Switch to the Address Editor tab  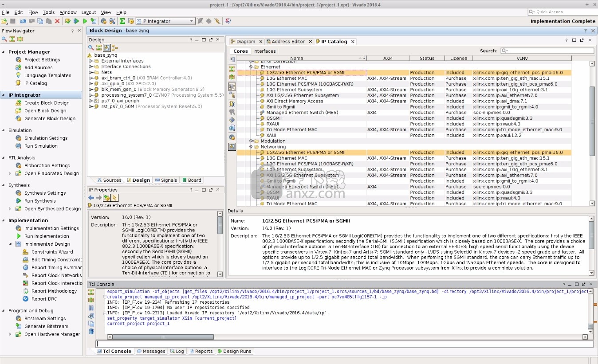pyautogui.click(x=288, y=41)
